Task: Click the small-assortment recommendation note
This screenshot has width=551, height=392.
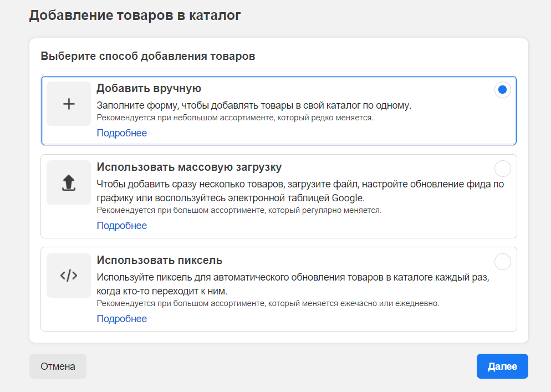Action: [x=235, y=118]
